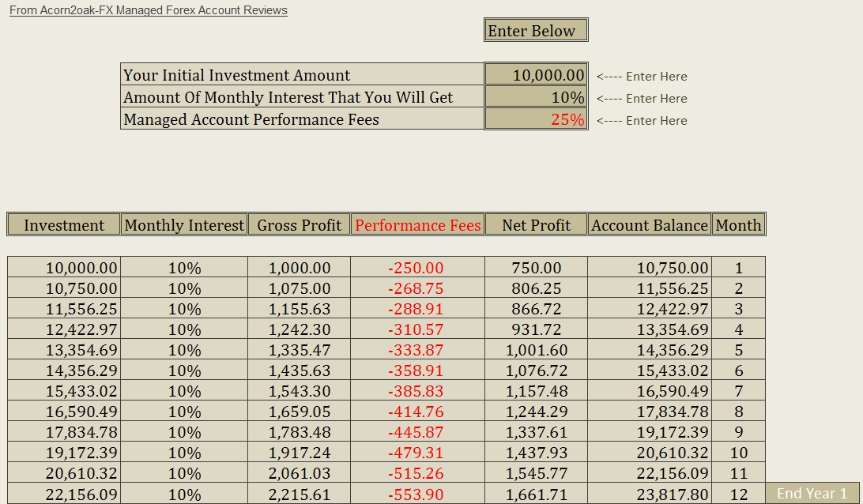
Task: Click gross profit cell 2,061.03
Action: click(299, 472)
